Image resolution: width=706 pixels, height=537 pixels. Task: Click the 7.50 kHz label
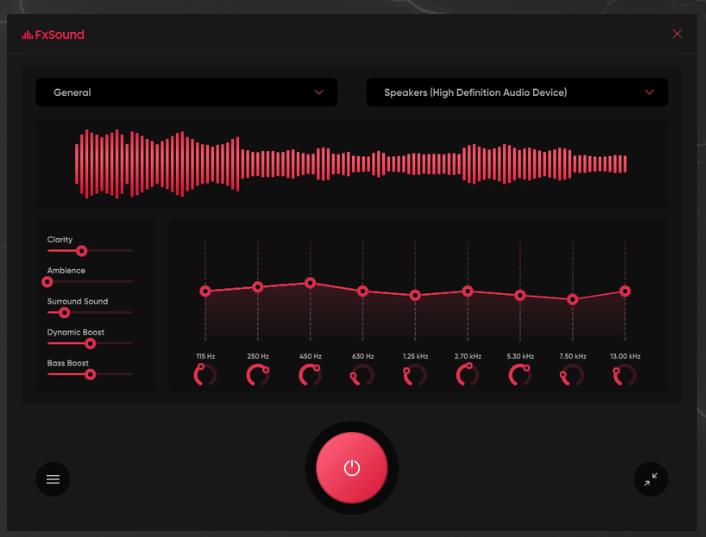pyautogui.click(x=572, y=356)
